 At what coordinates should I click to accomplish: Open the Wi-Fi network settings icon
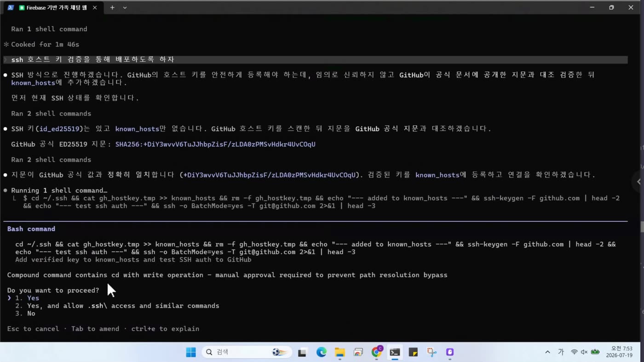tap(574, 352)
